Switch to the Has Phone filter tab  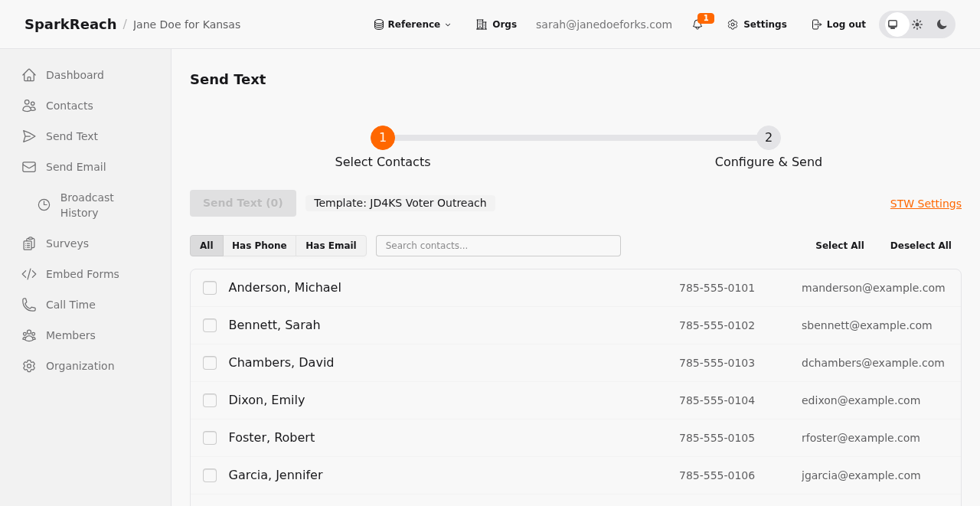click(259, 246)
